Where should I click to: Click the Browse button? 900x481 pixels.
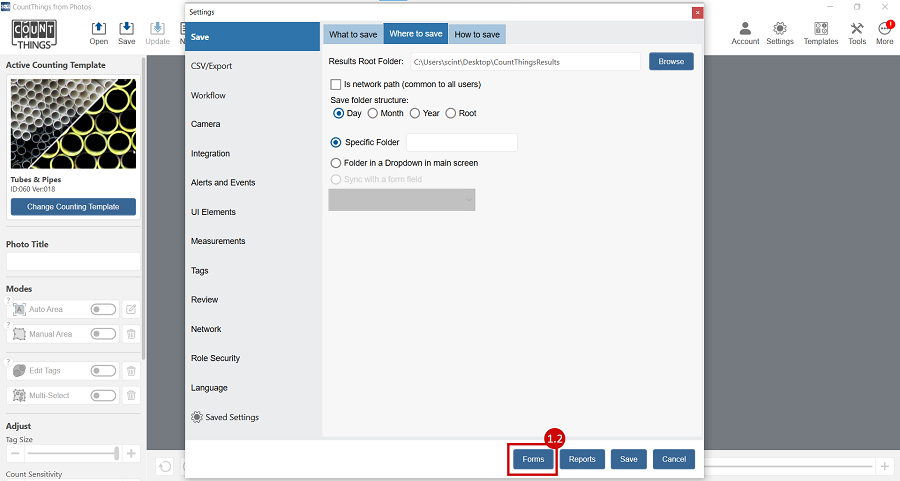tap(671, 62)
